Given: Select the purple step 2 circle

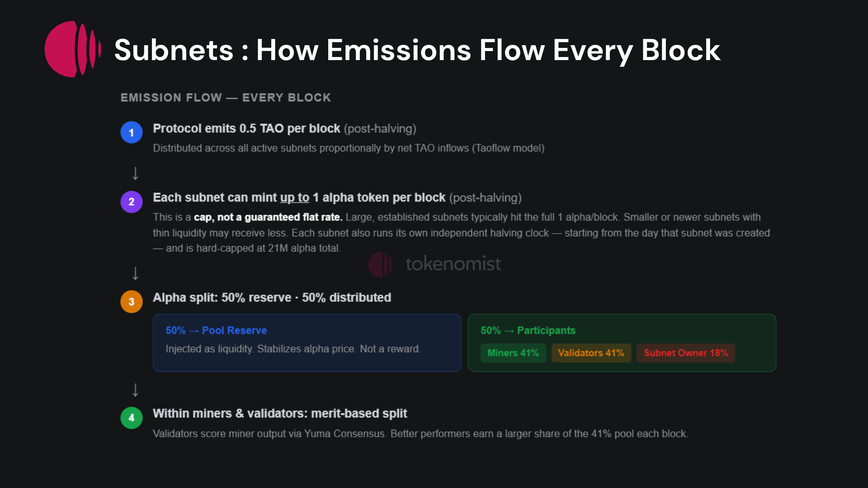Looking at the screenshot, I should pyautogui.click(x=132, y=202).
